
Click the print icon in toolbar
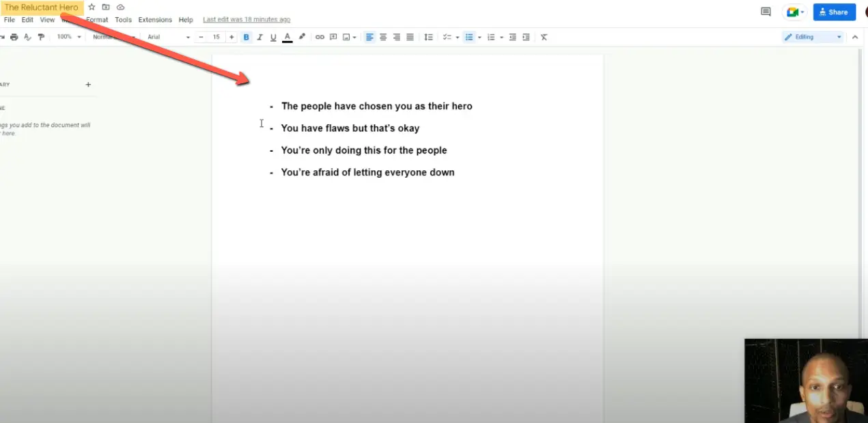tap(14, 37)
